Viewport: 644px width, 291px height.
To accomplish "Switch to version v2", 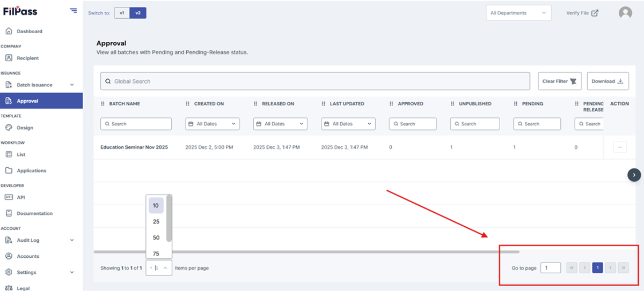I will pos(138,13).
